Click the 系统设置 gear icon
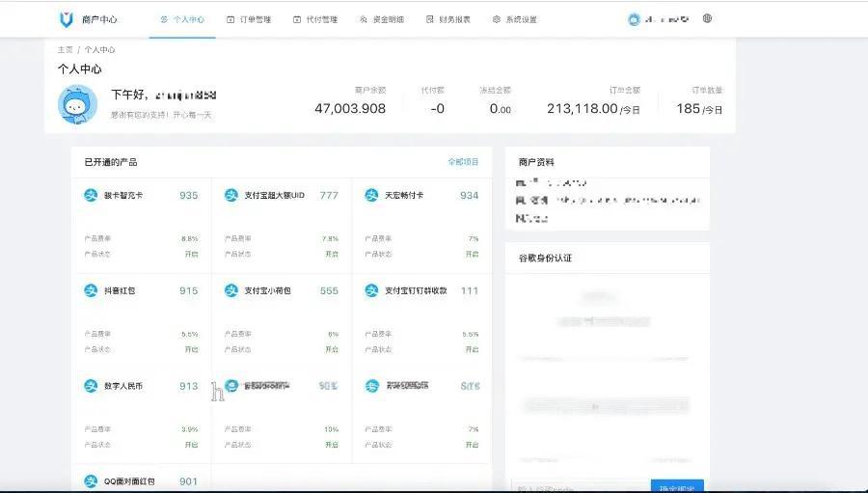The image size is (868, 493). coord(496,19)
